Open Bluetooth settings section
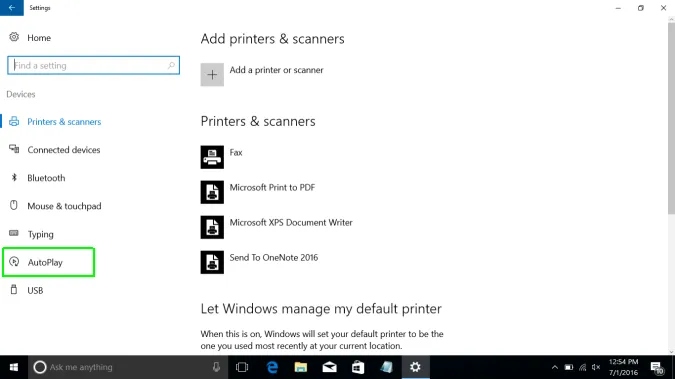Screen dimensions: 675x379 pos(46,178)
